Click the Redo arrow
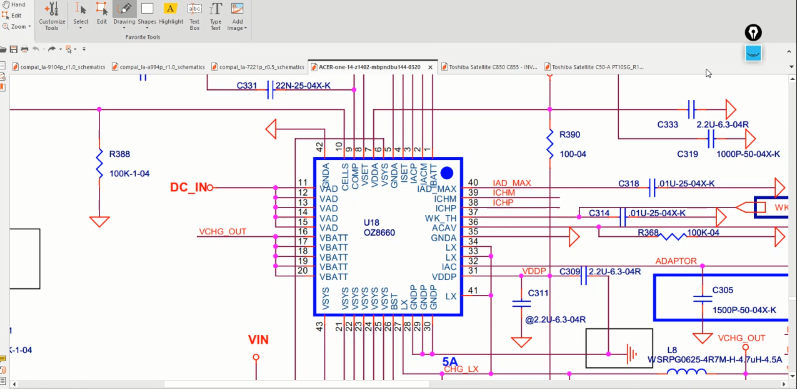This screenshot has width=797, height=389. click(x=52, y=49)
